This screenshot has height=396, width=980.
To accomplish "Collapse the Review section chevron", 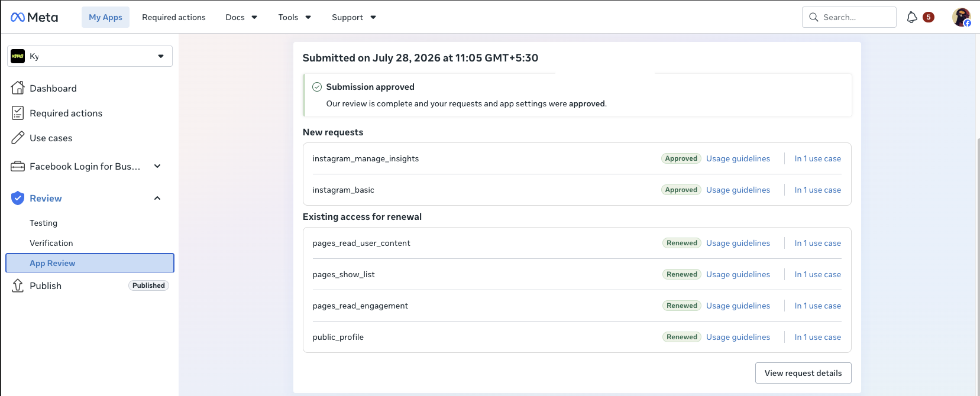I will pyautogui.click(x=157, y=198).
